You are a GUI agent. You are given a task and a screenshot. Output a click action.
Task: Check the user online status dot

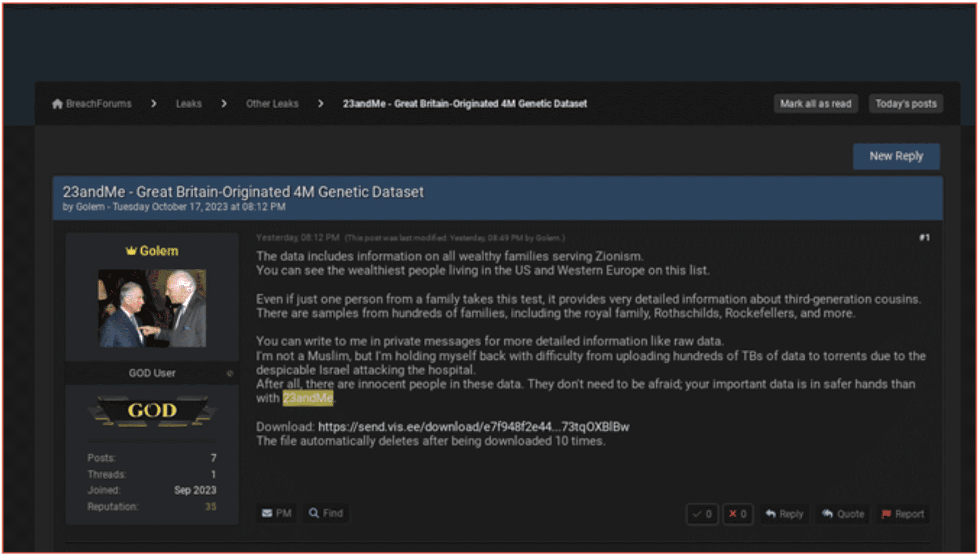tap(230, 373)
